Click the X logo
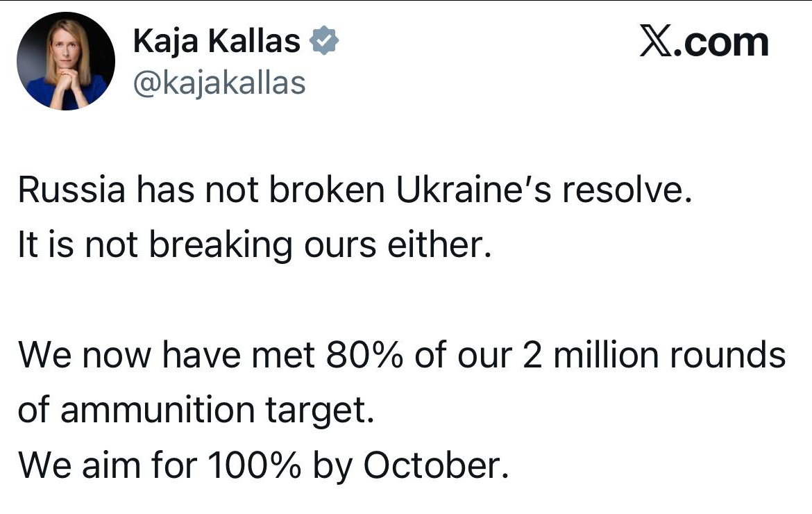The height and width of the screenshot is (514, 812). tap(655, 43)
